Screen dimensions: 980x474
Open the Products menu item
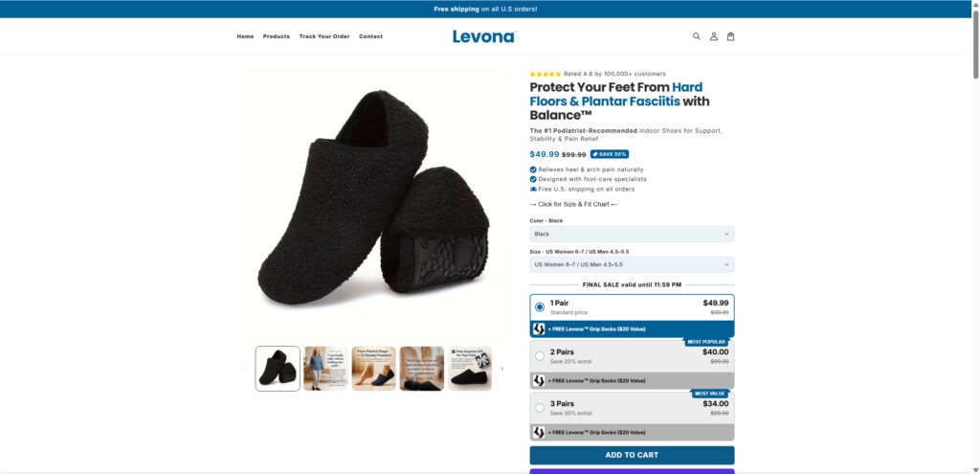click(277, 36)
